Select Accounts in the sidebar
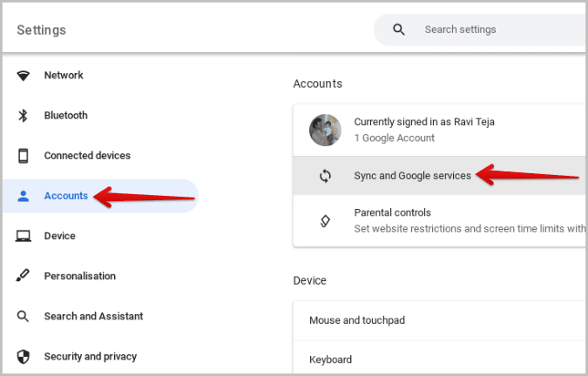Image resolution: width=588 pixels, height=376 pixels. point(100,196)
